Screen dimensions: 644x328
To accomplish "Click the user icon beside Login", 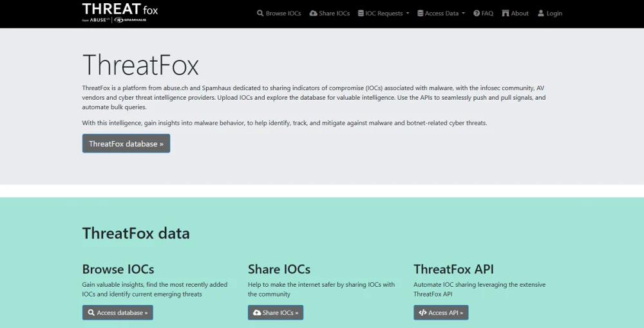I will coord(541,13).
